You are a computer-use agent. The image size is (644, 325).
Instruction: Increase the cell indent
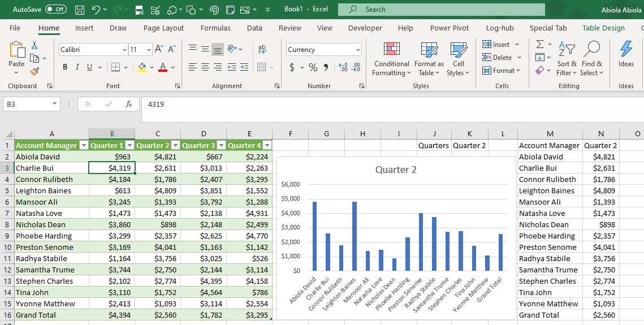click(244, 67)
